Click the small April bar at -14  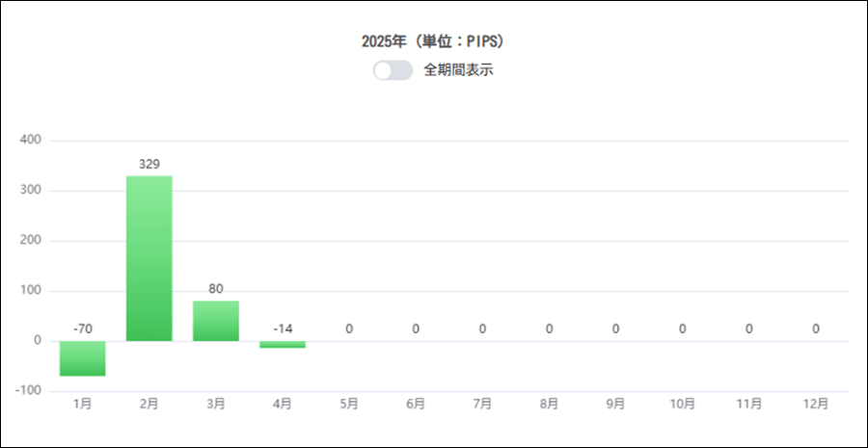283,345
